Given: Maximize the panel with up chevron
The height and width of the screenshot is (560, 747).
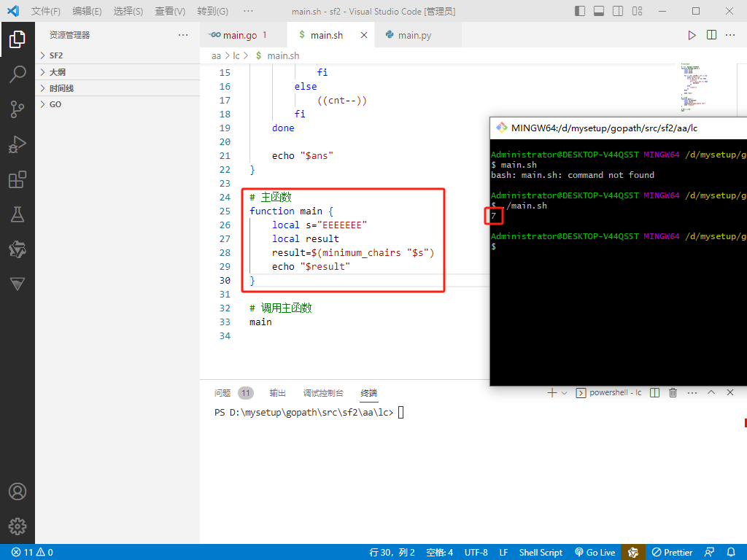Looking at the screenshot, I should click(x=711, y=392).
